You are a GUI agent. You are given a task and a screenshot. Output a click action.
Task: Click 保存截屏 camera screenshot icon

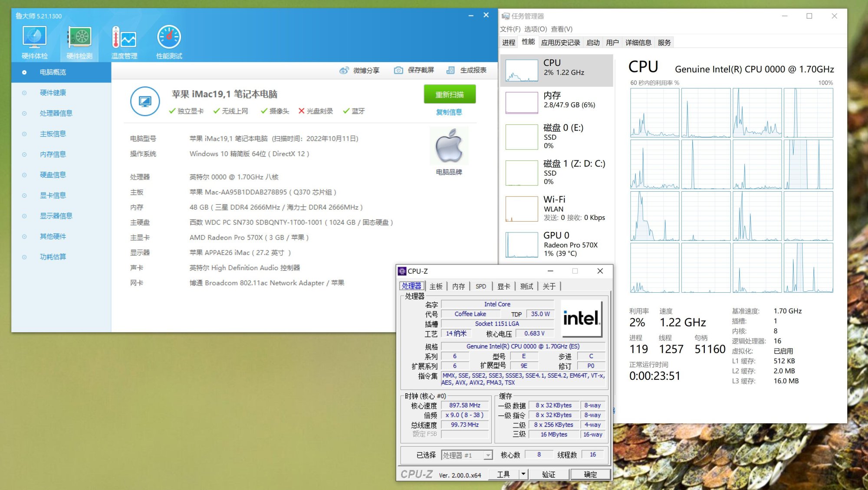pos(398,70)
